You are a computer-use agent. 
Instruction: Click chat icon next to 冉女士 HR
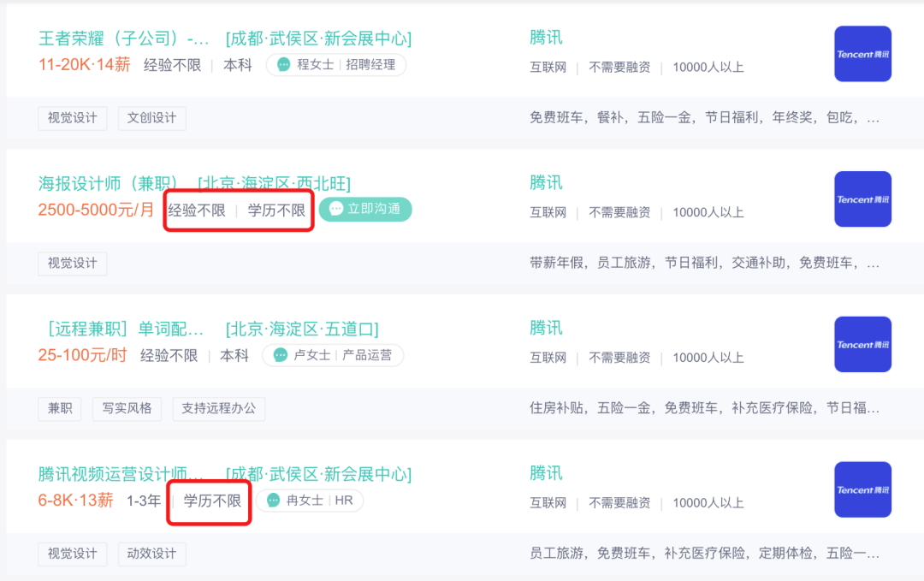[x=274, y=501]
